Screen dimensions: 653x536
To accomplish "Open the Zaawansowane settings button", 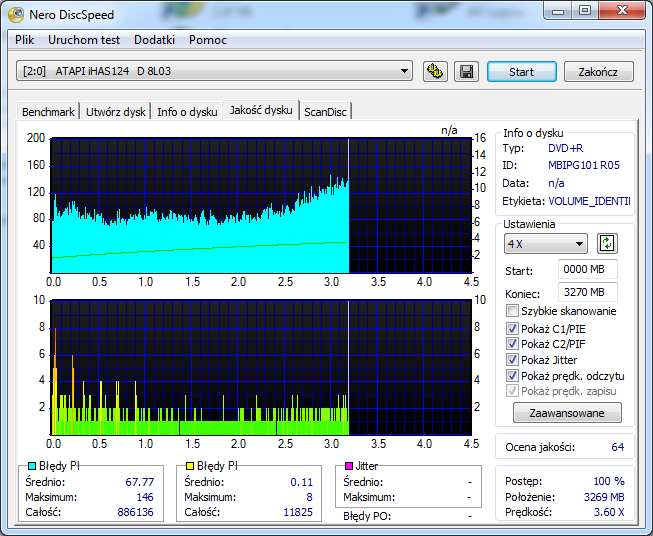I will point(567,413).
